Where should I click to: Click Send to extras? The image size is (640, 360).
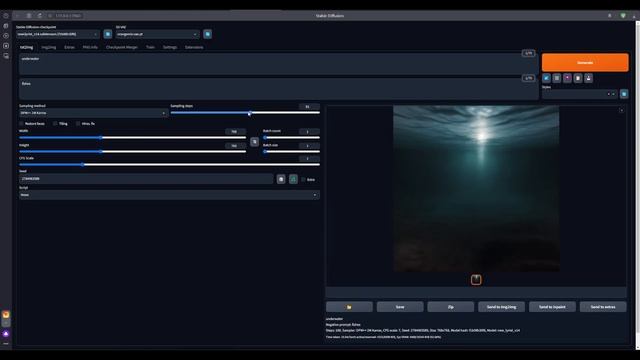coord(603,307)
